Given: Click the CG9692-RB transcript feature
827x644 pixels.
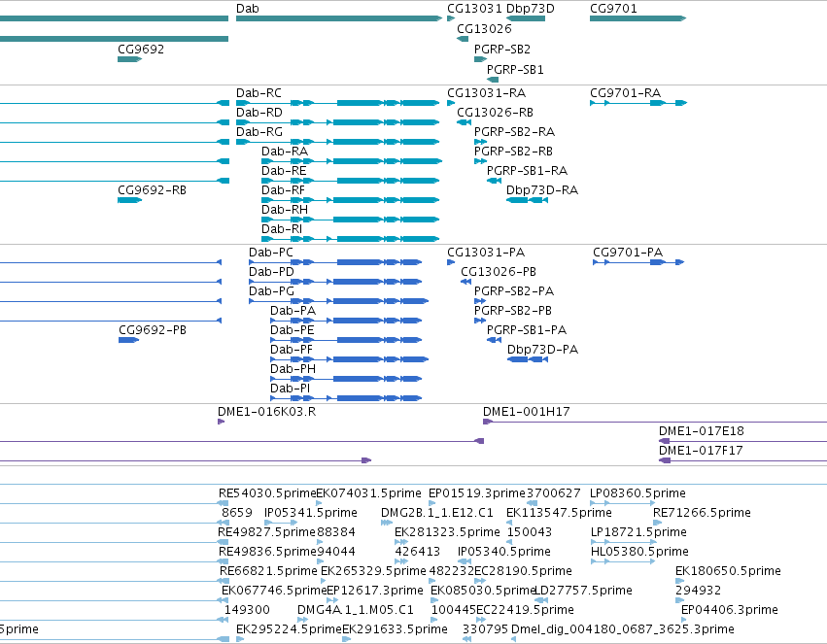Looking at the screenshot, I should coord(130,200).
